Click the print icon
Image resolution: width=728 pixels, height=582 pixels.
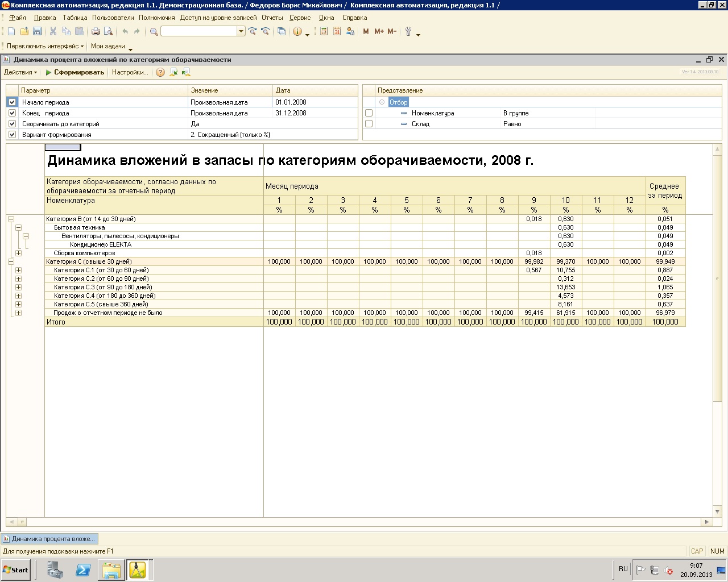coord(96,32)
